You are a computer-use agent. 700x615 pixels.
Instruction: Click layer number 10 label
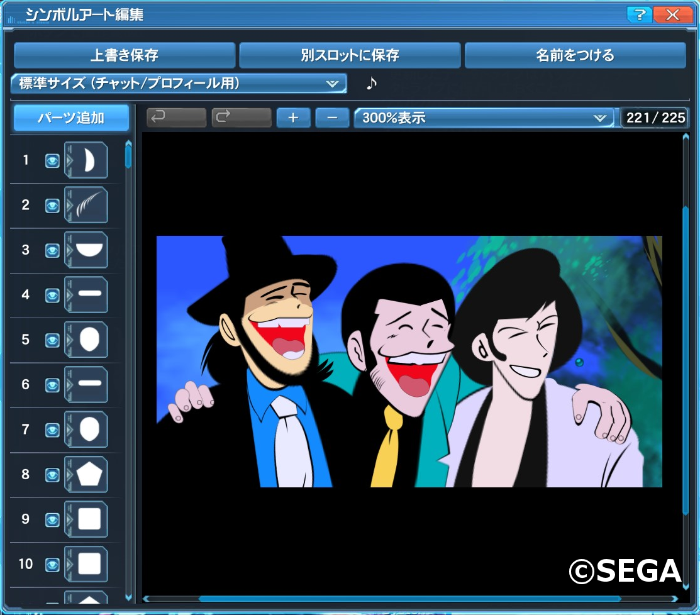pyautogui.click(x=26, y=564)
